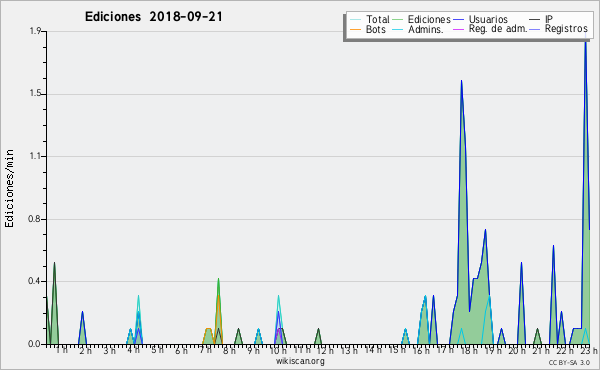Click the 0.0 y-axis value
Screen dimensions: 600x370
click(x=35, y=344)
